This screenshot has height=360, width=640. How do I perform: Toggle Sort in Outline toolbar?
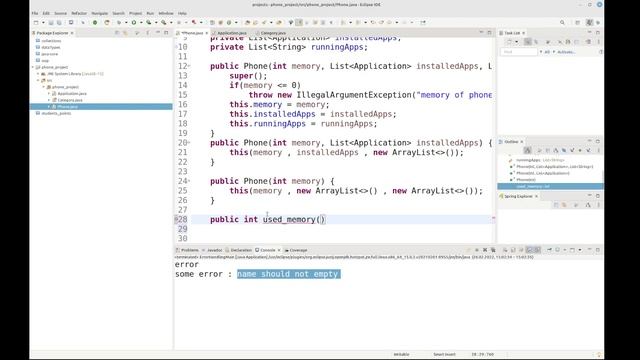point(556,150)
